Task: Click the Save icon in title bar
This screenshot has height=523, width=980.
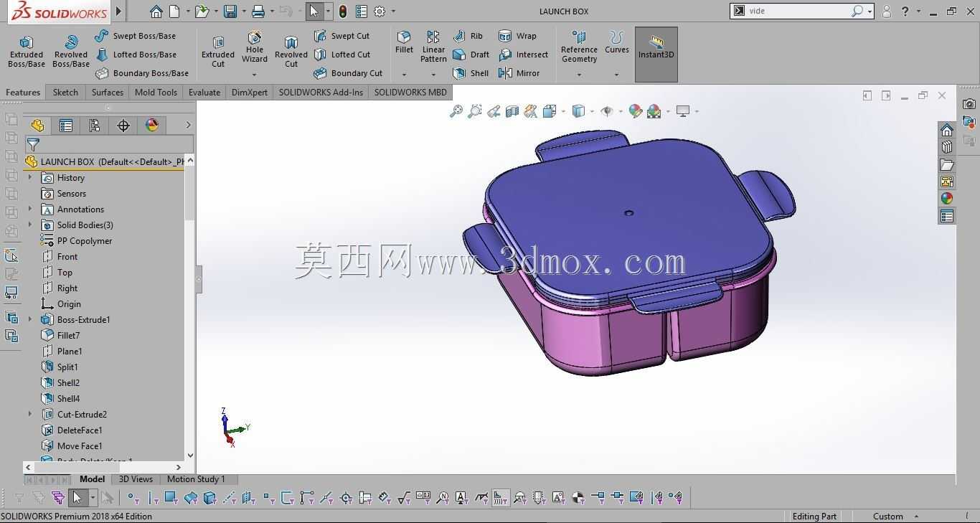Action: point(230,11)
